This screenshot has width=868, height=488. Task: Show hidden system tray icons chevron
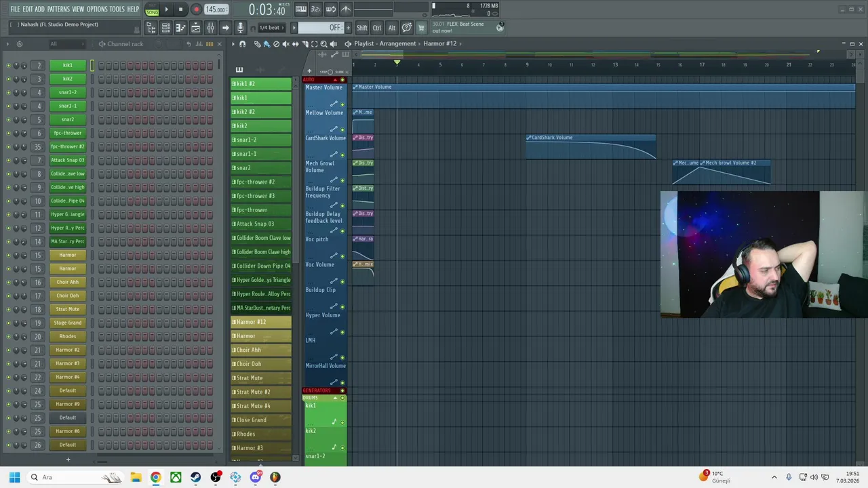click(775, 477)
